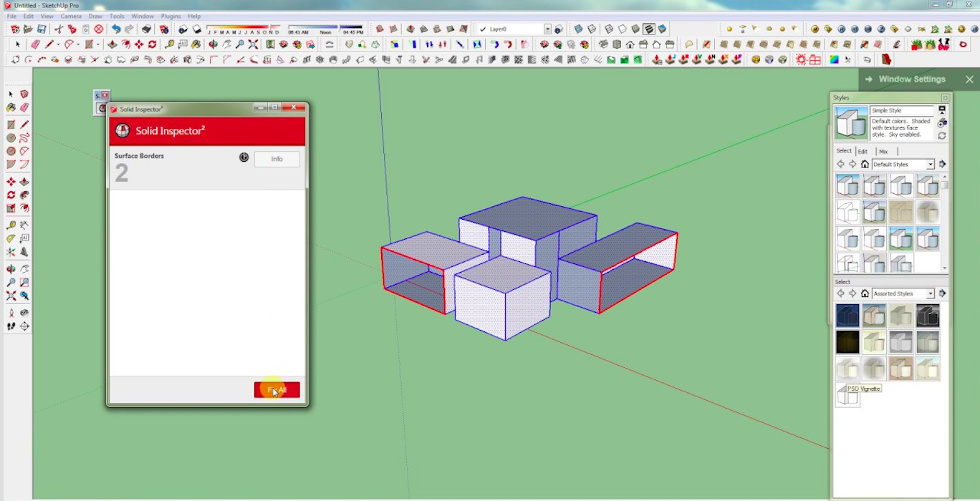
Task: Open the Draw menu
Action: point(95,16)
